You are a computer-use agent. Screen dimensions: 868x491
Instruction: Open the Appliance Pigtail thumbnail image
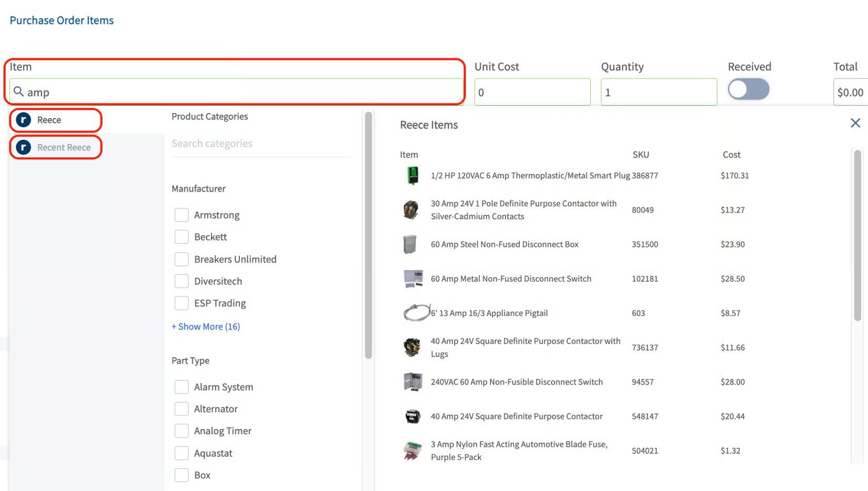click(417, 313)
